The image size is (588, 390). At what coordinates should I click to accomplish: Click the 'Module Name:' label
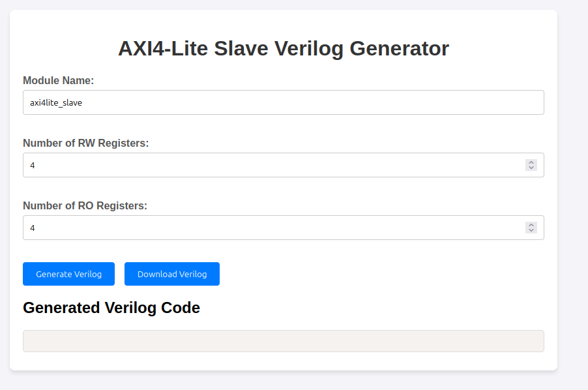(59, 81)
